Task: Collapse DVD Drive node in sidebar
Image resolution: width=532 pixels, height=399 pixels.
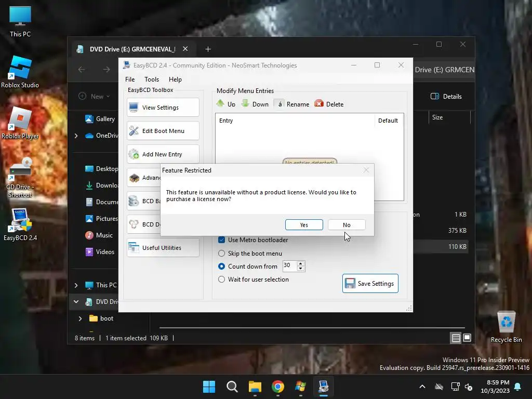Action: pos(76,302)
